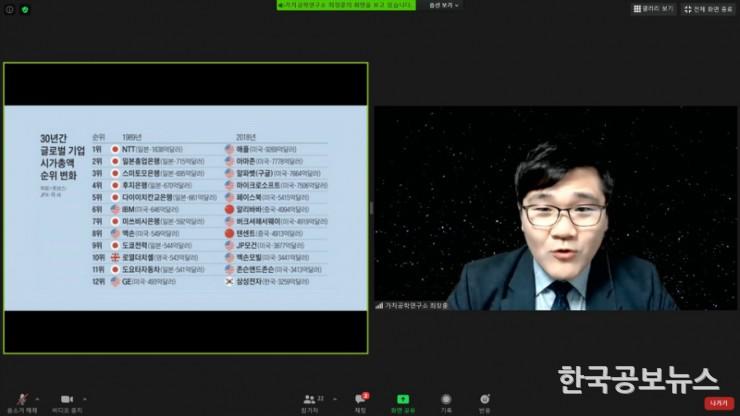Open the meeting information icon
Image resolution: width=740 pixels, height=416 pixels.
coord(9,9)
